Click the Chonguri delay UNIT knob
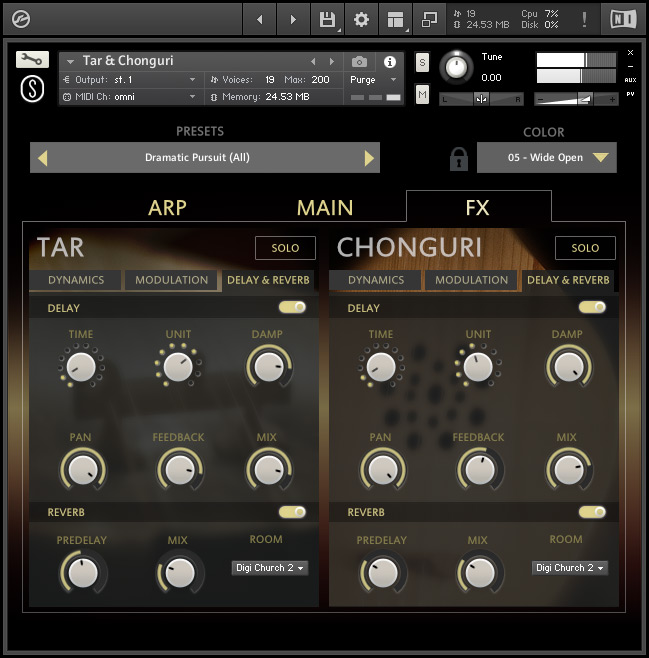Viewport: 649px width, 658px height. click(x=477, y=366)
